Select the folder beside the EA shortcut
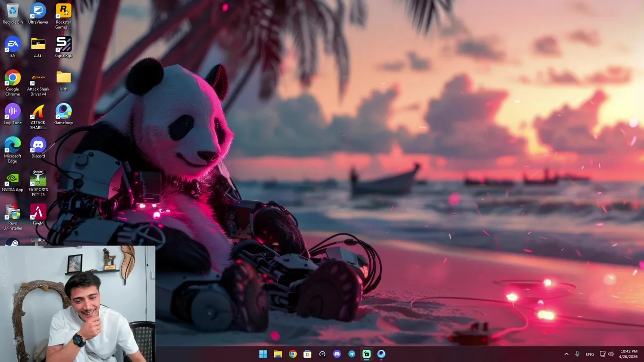 click(38, 47)
